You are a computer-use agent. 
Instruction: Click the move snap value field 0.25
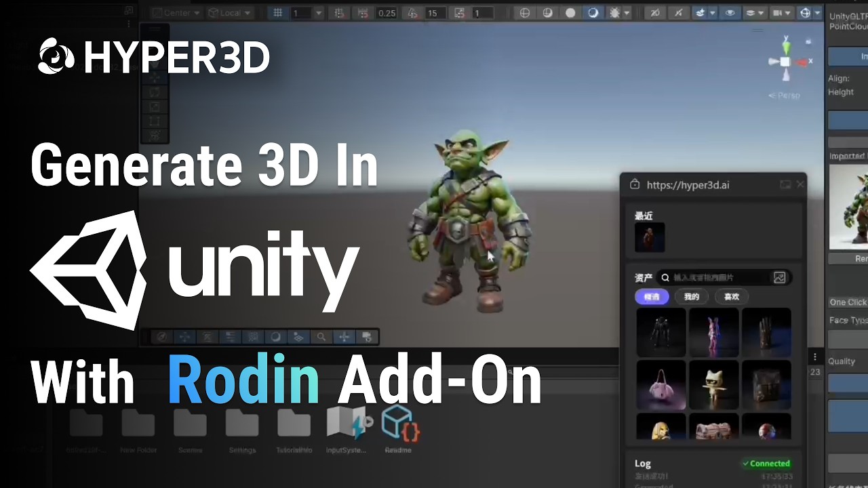click(x=387, y=12)
